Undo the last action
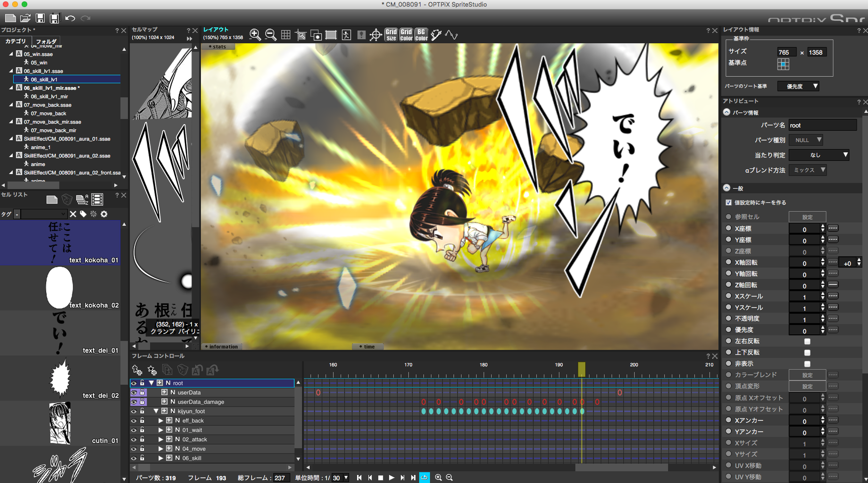This screenshot has width=868, height=483. click(70, 18)
